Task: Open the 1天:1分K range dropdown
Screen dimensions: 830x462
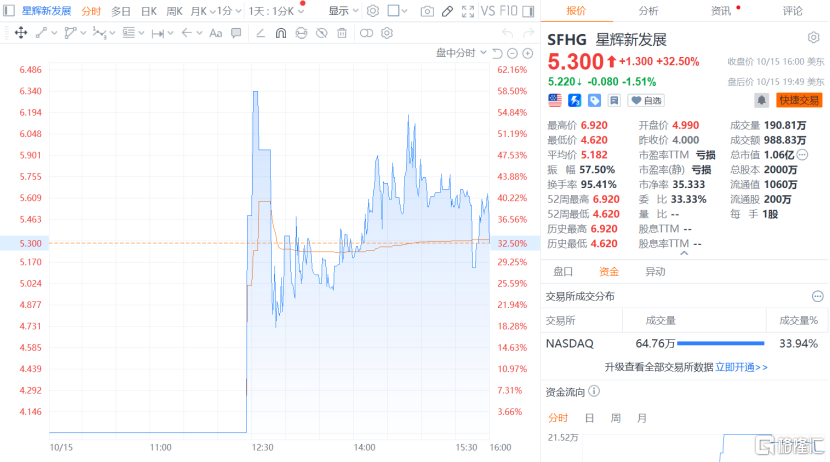Action: [x=276, y=11]
